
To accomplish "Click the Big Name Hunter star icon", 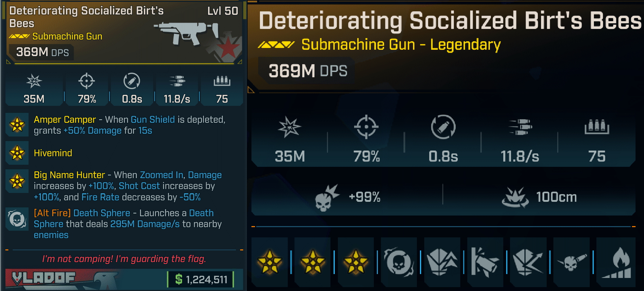I will 17,181.
